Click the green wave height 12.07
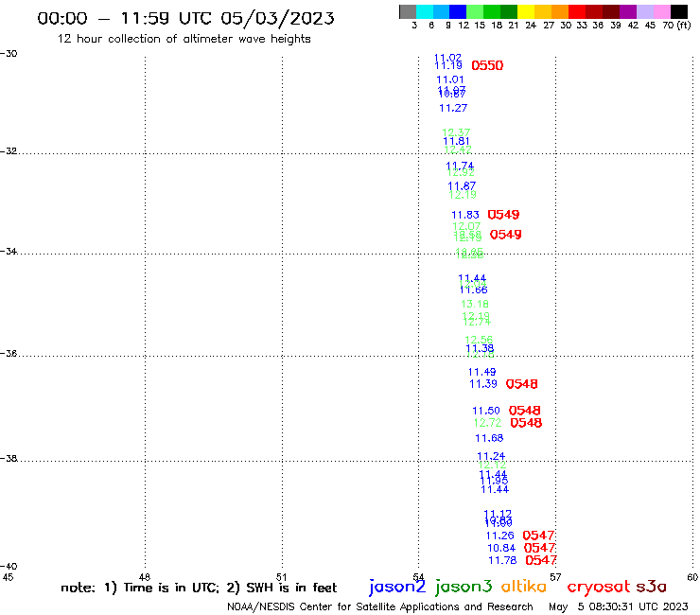 click(x=466, y=226)
